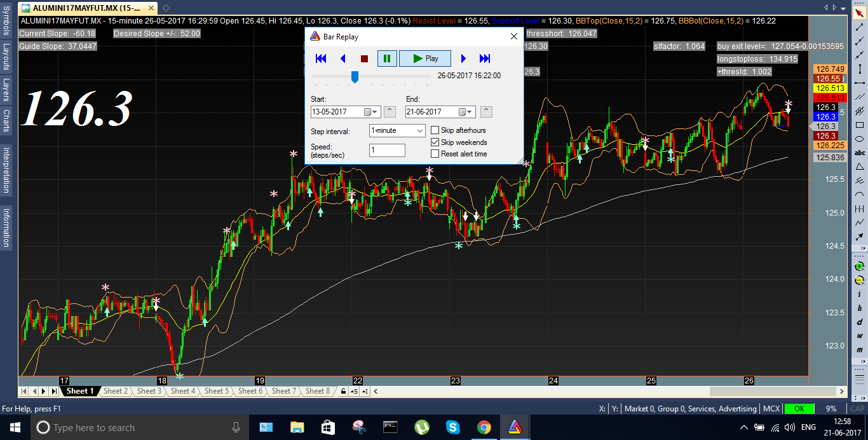Click the Play button in Bar Replay
This screenshot has height=440, width=868.
click(425, 58)
